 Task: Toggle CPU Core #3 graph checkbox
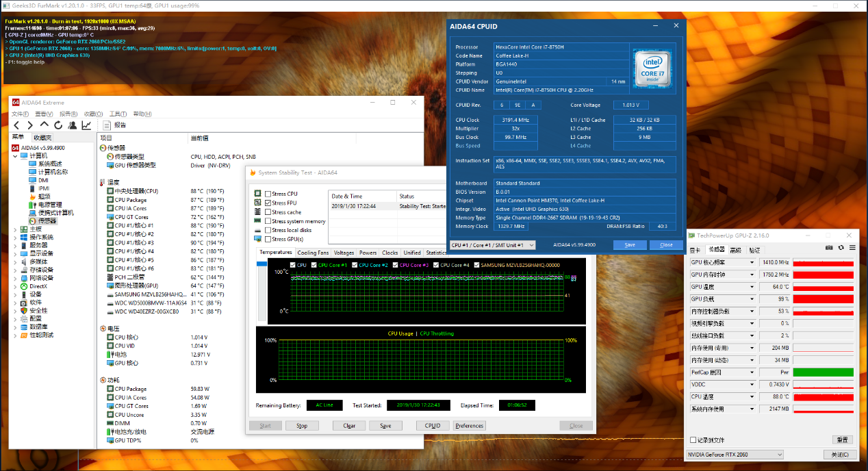[396, 265]
